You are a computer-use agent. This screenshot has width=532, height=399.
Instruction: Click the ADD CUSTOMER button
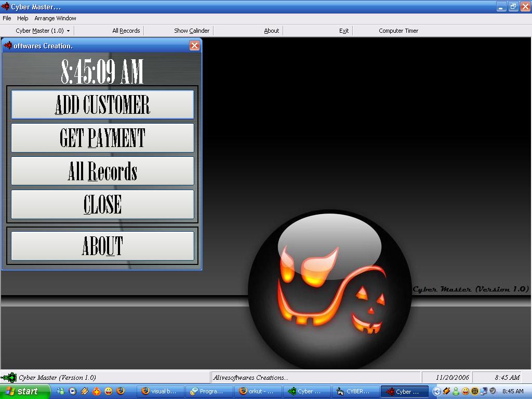coord(102,104)
